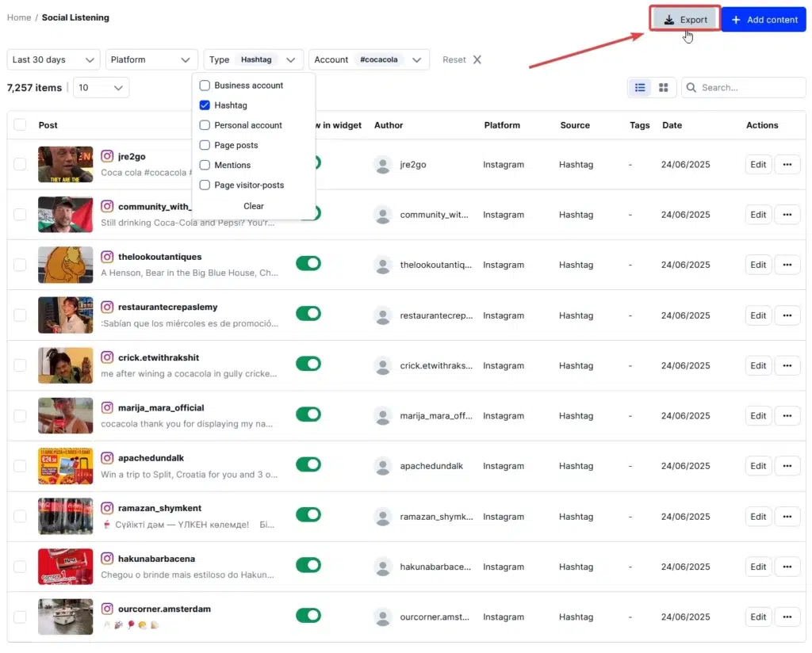This screenshot has height=653, width=812.
Task: Open more actions for hakunabarbacena post
Action: click(787, 567)
